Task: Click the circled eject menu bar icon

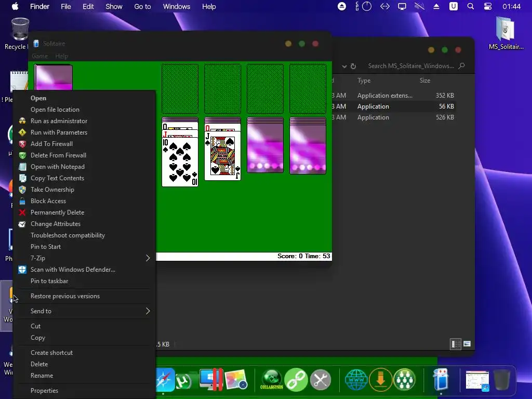Action: [x=342, y=6]
